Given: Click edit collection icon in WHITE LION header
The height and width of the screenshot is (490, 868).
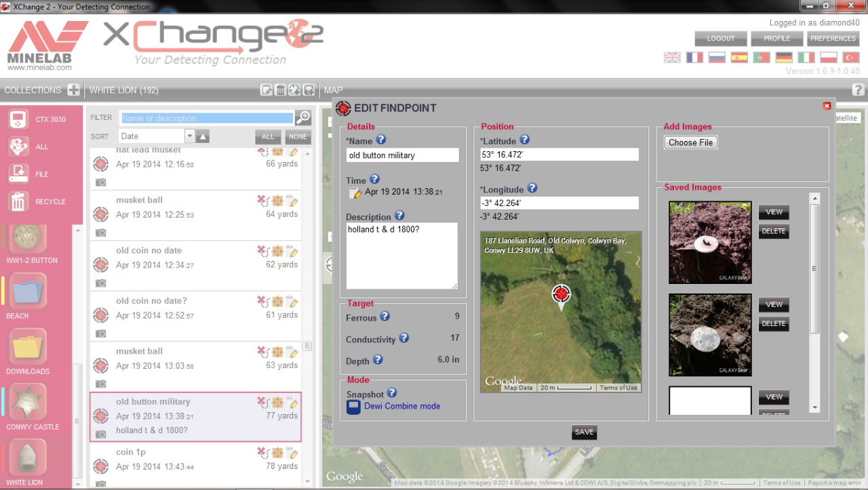Looking at the screenshot, I should (x=267, y=90).
